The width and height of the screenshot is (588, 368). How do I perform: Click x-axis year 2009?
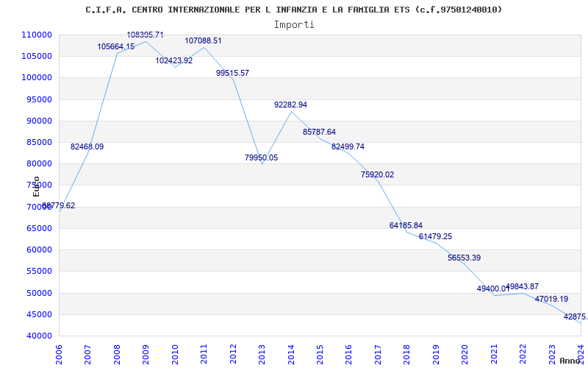tap(146, 355)
